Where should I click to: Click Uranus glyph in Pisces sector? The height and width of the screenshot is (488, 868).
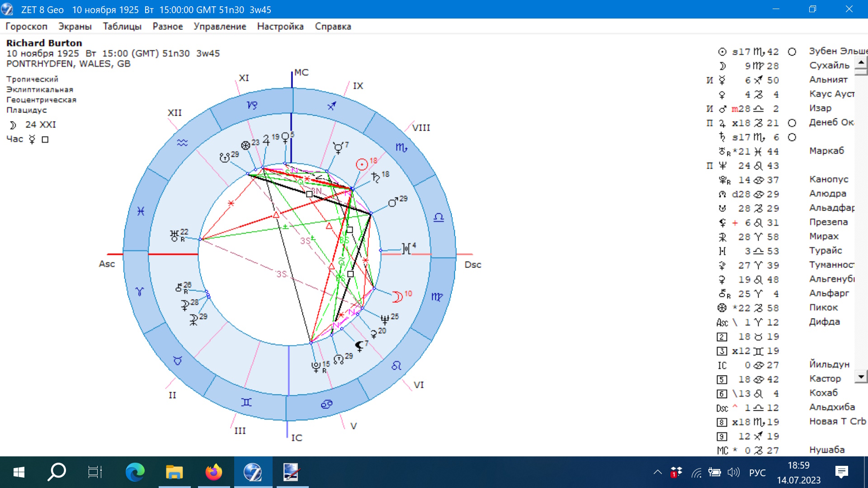[x=175, y=235]
